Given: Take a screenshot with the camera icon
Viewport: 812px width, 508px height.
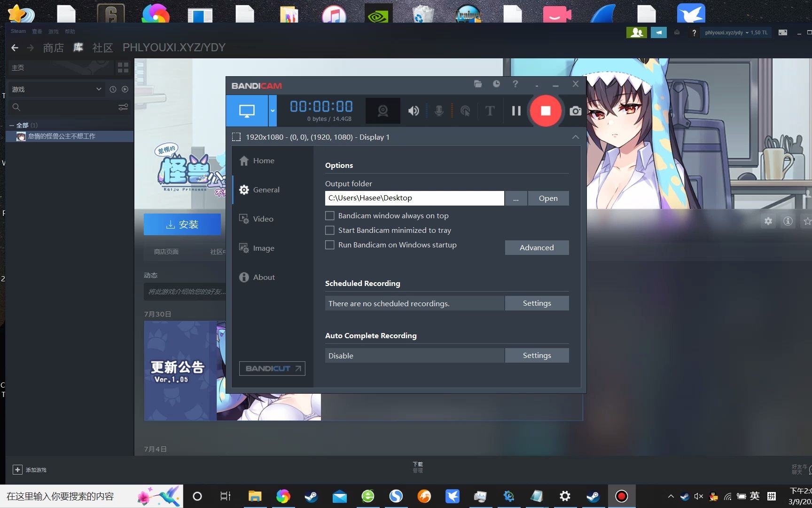Looking at the screenshot, I should click(x=575, y=111).
